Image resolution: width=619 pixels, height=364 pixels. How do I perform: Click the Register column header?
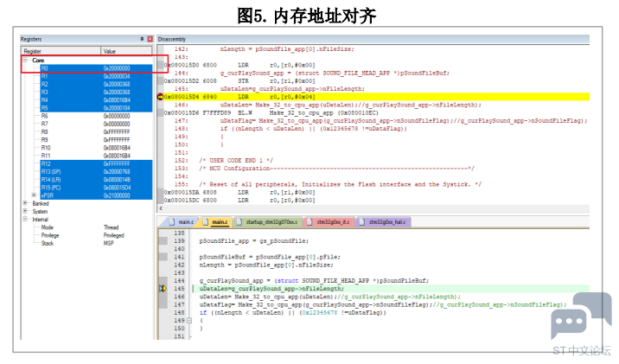point(61,51)
